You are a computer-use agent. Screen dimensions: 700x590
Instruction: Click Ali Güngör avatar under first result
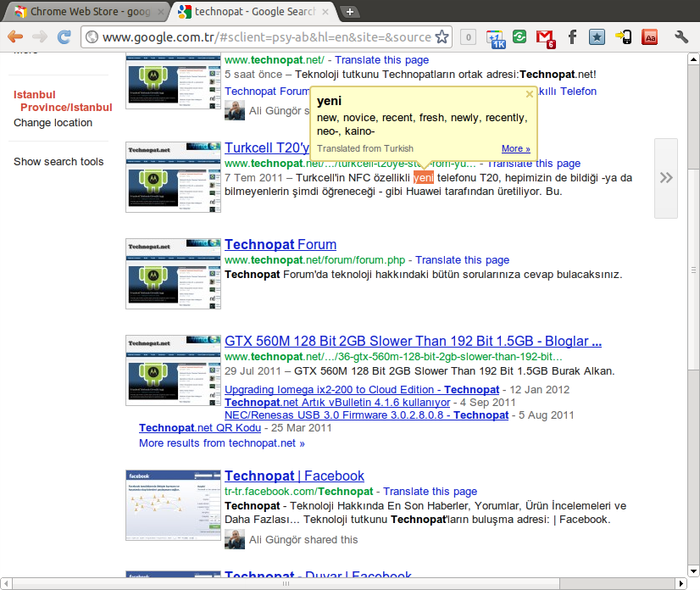click(235, 110)
